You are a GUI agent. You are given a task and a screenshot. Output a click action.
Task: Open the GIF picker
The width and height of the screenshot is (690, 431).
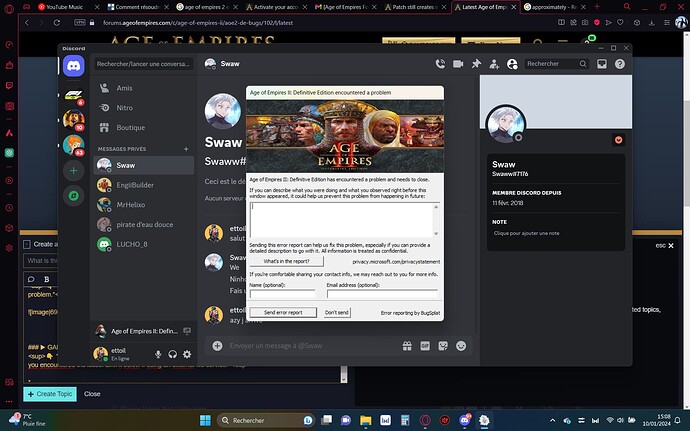pos(425,346)
